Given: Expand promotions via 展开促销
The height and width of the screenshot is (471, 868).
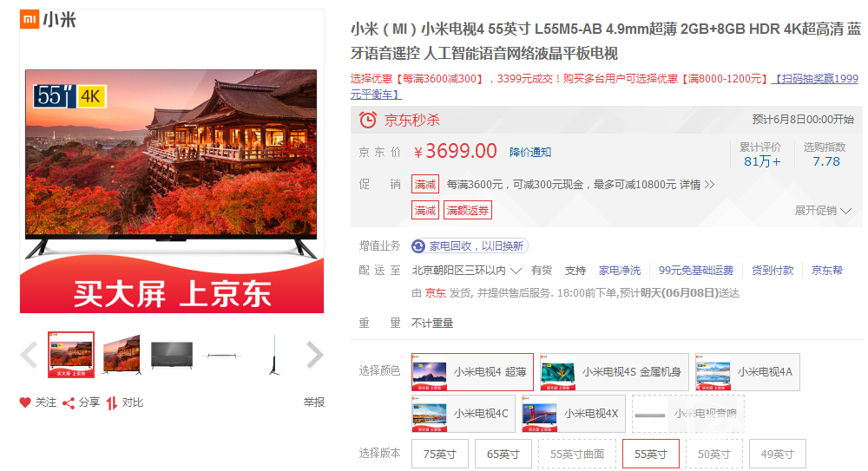Looking at the screenshot, I should click(x=823, y=210).
